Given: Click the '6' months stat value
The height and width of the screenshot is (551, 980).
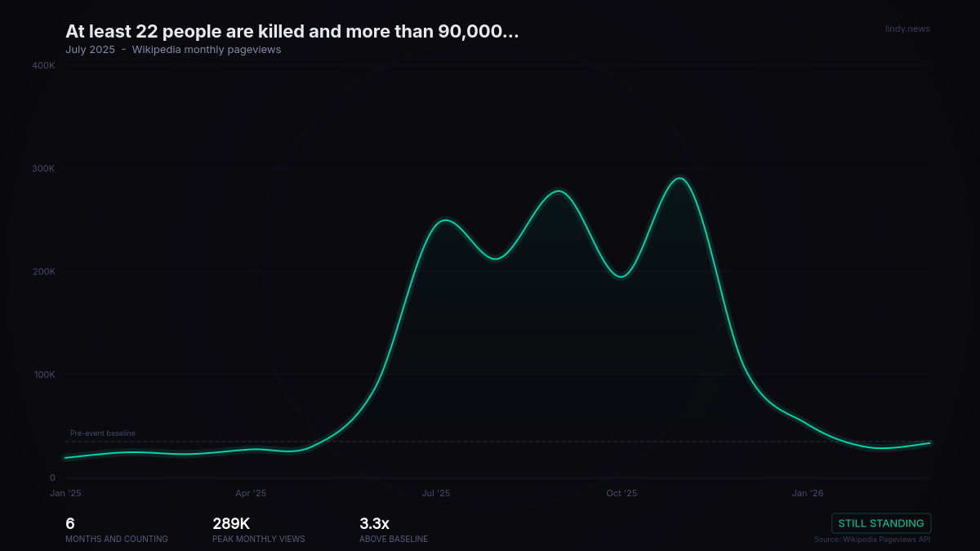Looking at the screenshot, I should (x=70, y=524).
